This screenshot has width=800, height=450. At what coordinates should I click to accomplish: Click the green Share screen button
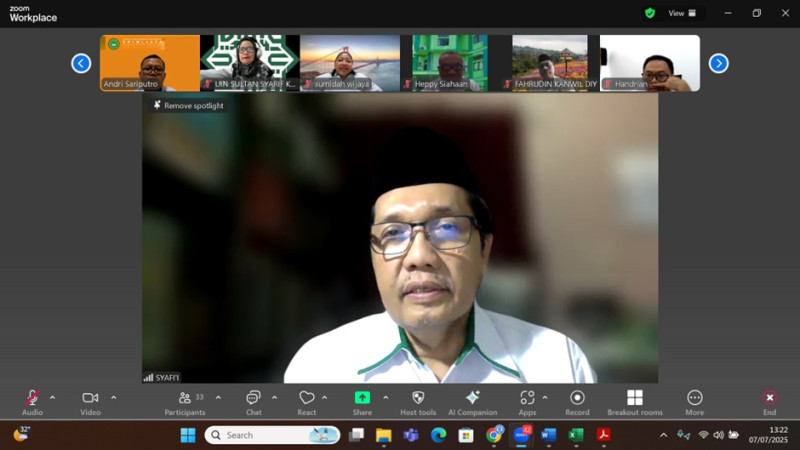[x=362, y=403]
